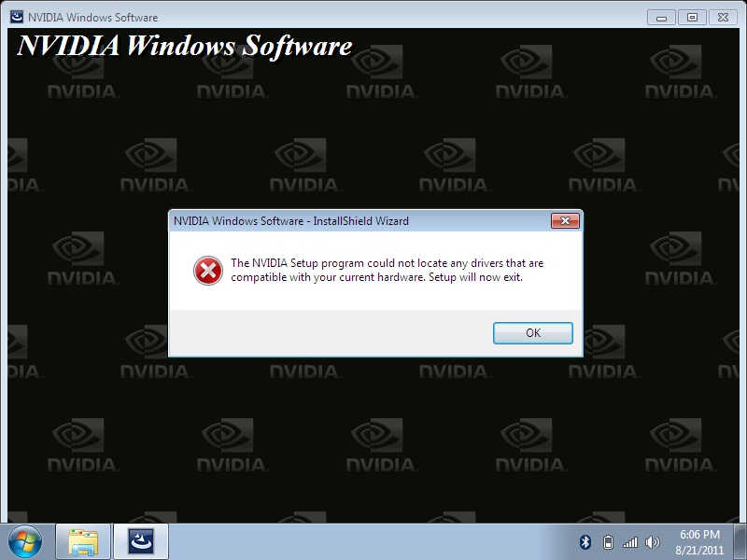The image size is (747, 560).
Task: Click the red error icon in dialog
Action: point(207,271)
